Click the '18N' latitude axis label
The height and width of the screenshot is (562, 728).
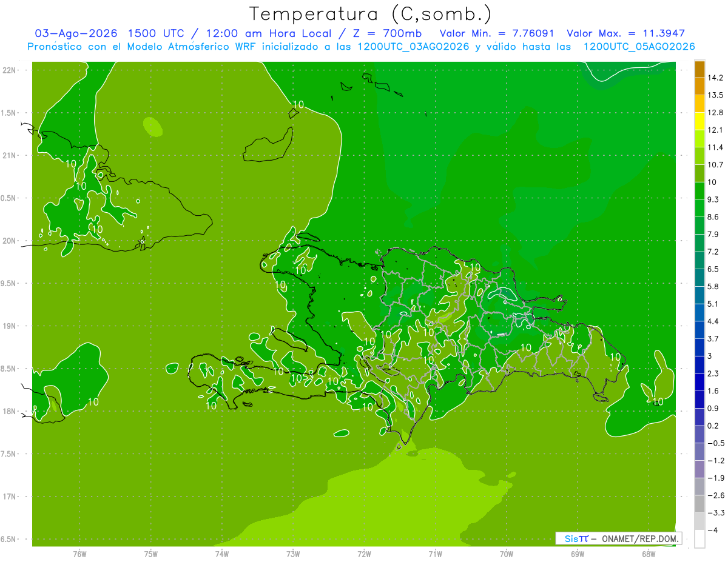coord(8,412)
